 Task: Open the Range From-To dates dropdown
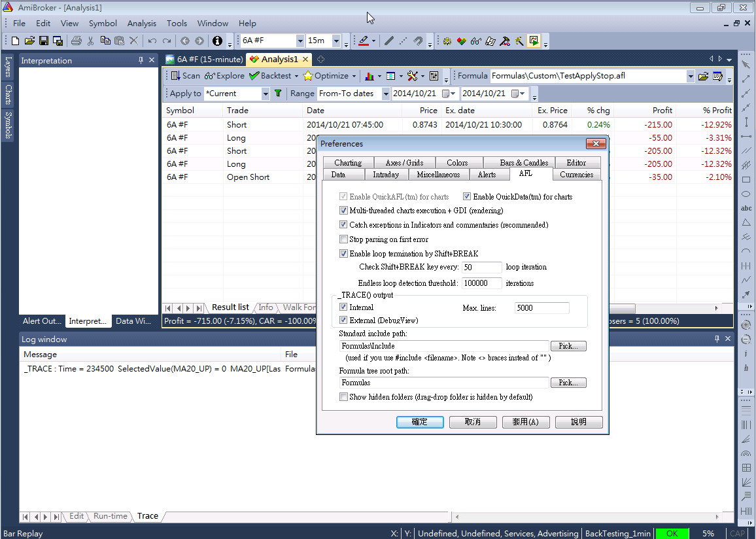385,94
